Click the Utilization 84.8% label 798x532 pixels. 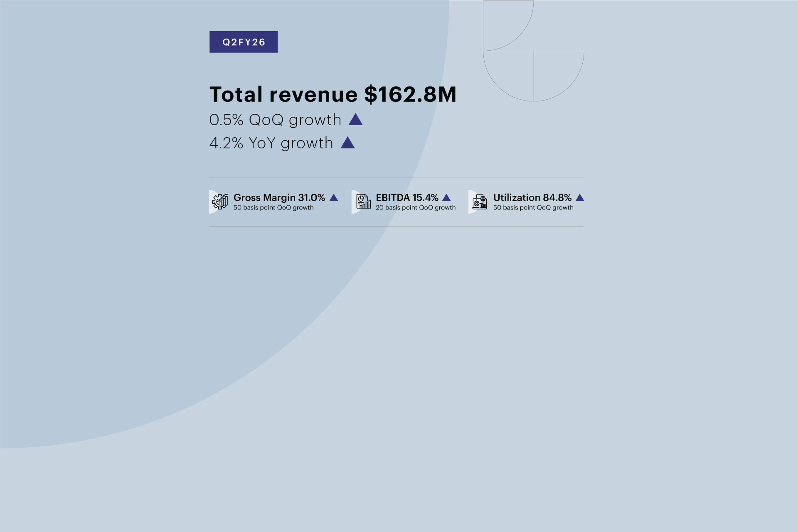point(532,197)
